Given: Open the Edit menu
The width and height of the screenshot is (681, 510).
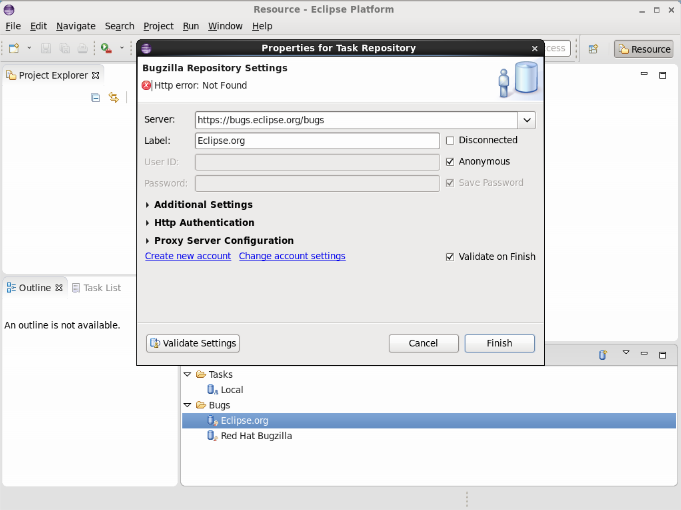Looking at the screenshot, I should click(38, 26).
